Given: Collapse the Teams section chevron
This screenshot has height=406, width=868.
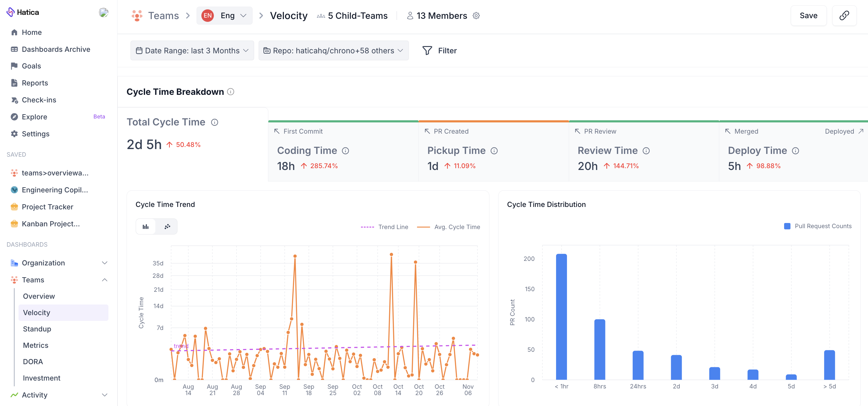Looking at the screenshot, I should [x=104, y=280].
